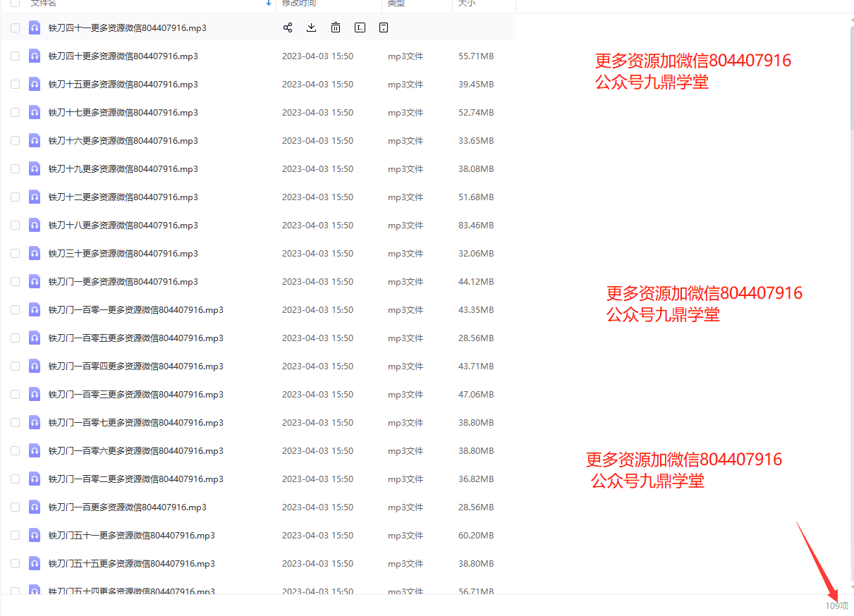854x616 pixels.
Task: Click the 109项 item count in the status bar
Action: pos(836,605)
